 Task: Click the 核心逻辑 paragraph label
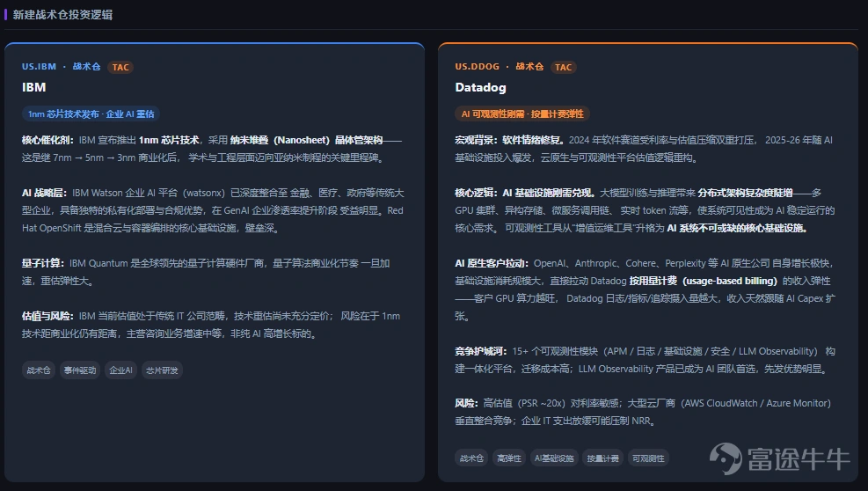[478, 193]
